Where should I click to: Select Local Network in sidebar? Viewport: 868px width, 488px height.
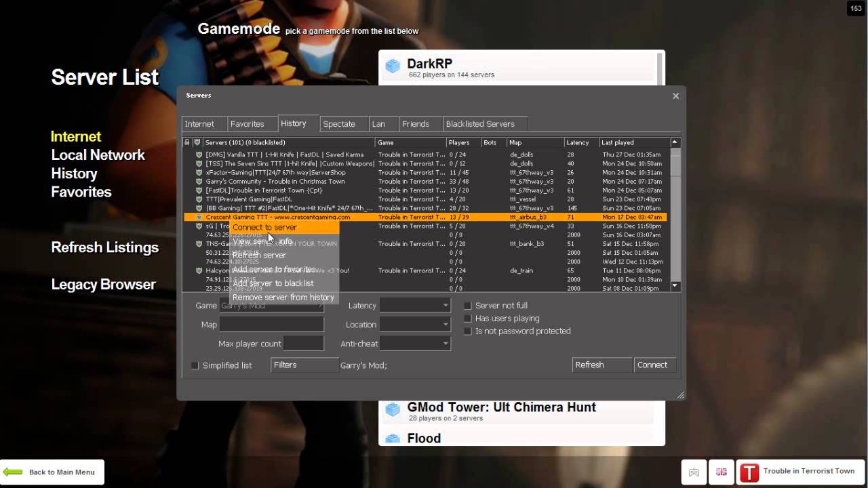click(98, 155)
